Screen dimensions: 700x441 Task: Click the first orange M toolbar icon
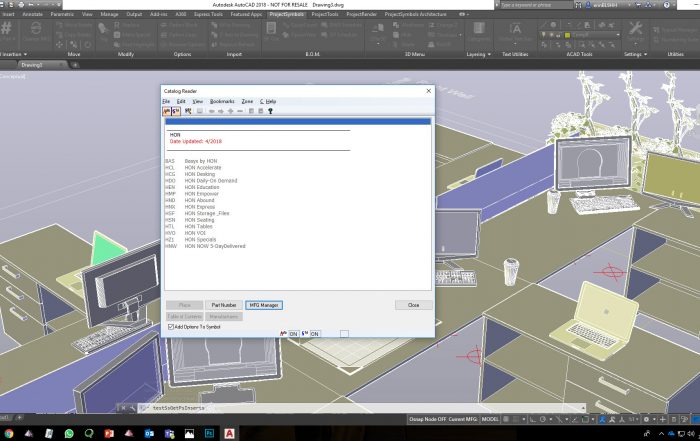[x=167, y=111]
